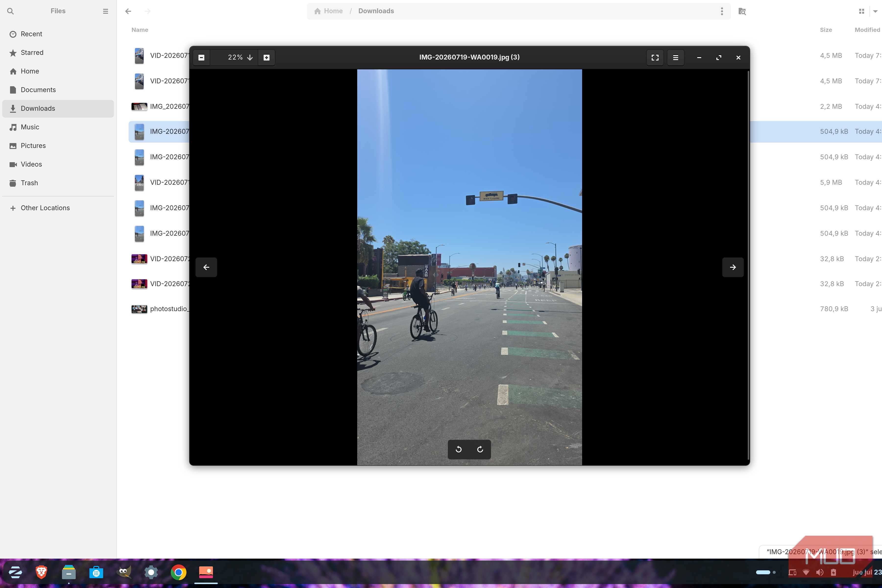Image resolution: width=882 pixels, height=588 pixels.
Task: Go to previous image with left arrow
Action: [206, 267]
